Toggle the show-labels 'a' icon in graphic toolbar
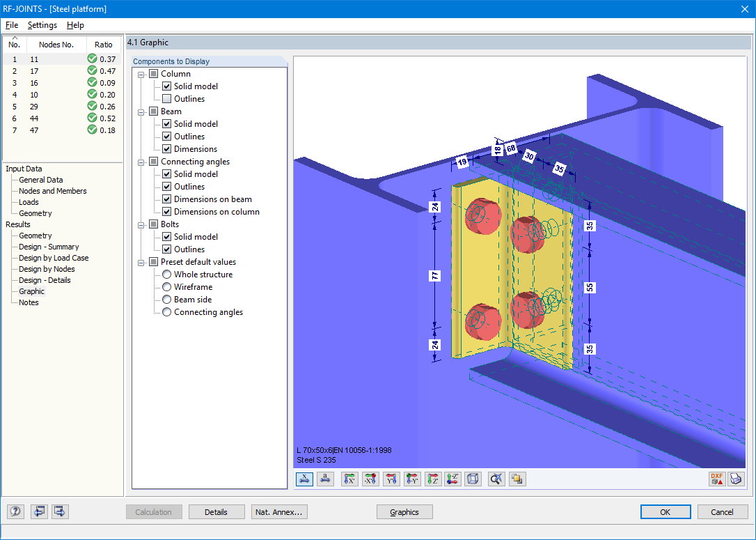756x540 pixels. (326, 479)
